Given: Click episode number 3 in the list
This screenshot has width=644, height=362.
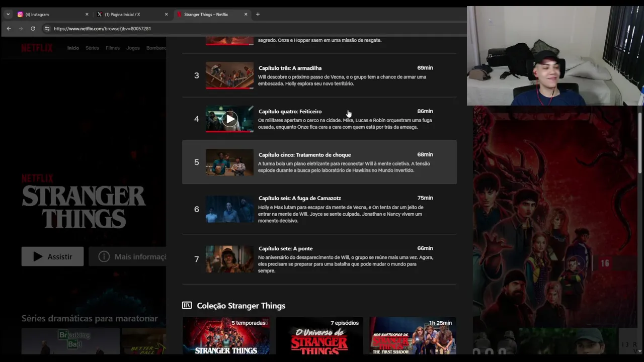Looking at the screenshot, I should 196,75.
